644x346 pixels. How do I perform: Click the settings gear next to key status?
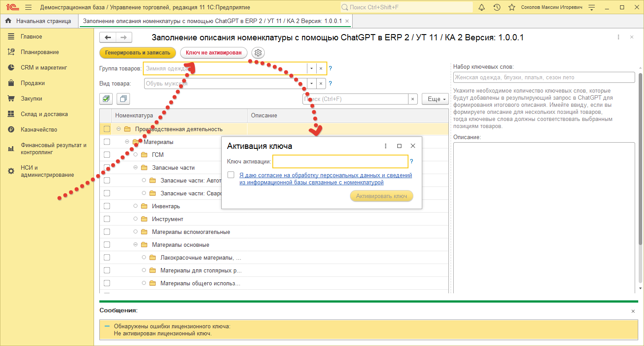[x=258, y=53]
